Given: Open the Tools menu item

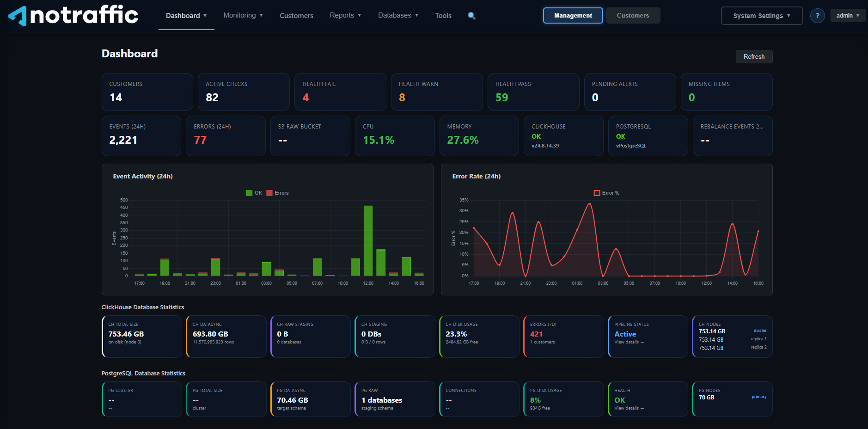Looking at the screenshot, I should pos(443,16).
